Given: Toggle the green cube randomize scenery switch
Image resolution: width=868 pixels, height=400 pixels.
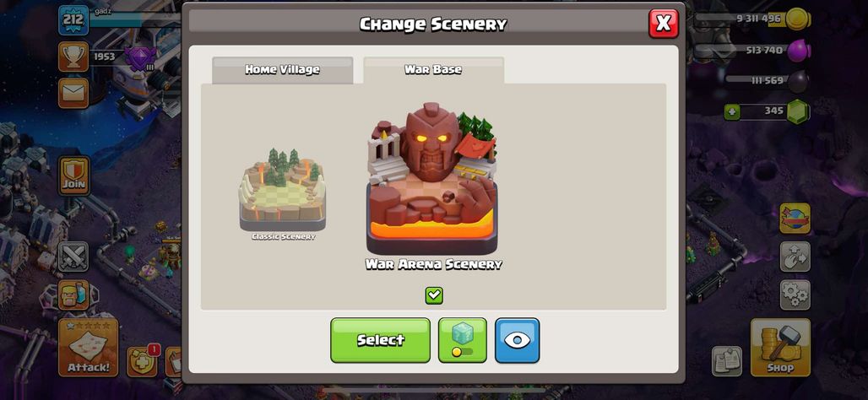Looking at the screenshot, I should click(x=462, y=340).
